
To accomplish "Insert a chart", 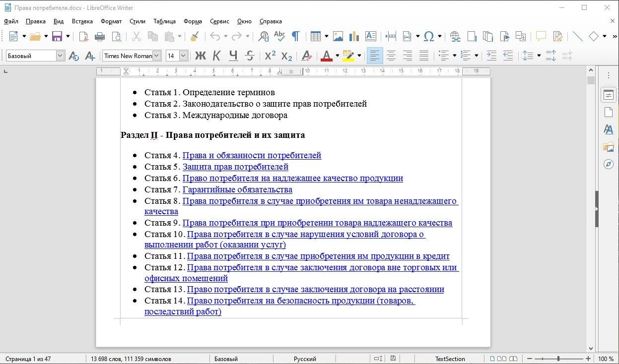I will click(x=354, y=36).
